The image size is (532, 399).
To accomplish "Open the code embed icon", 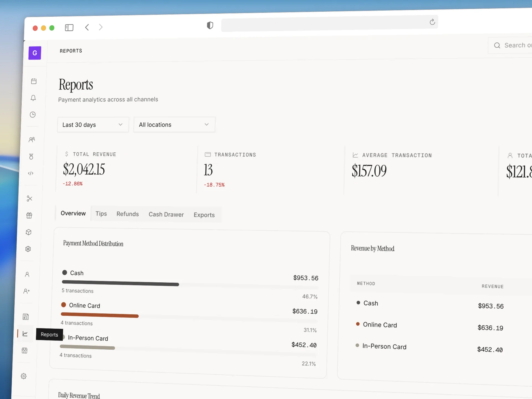I will [30, 173].
